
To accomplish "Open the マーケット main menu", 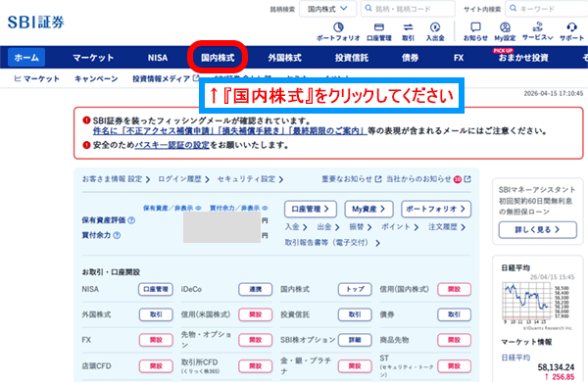I will (x=93, y=58).
